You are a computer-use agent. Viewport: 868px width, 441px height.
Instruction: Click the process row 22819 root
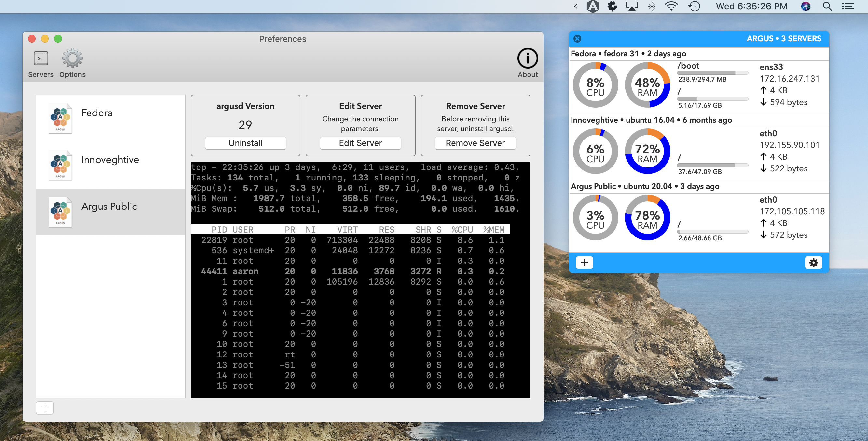[351, 240]
